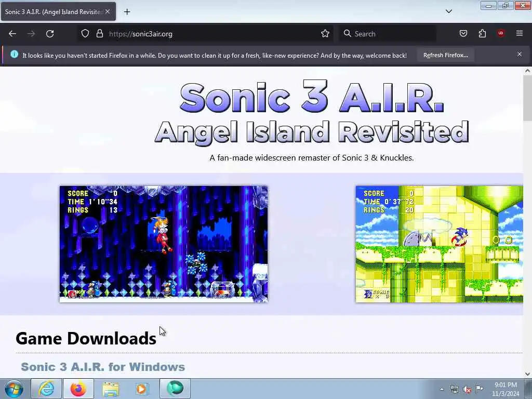Open the tracking protection shield icon
Image resolution: width=532 pixels, height=399 pixels.
(85, 34)
